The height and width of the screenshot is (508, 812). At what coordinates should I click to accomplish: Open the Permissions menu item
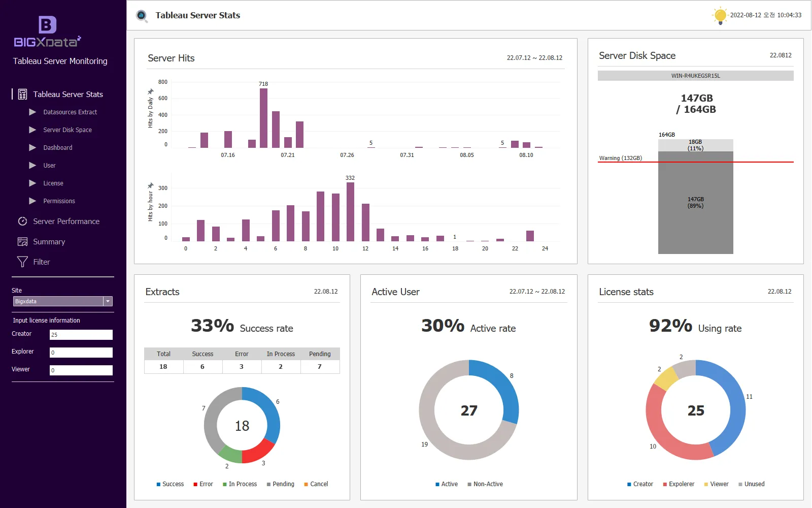click(x=59, y=201)
